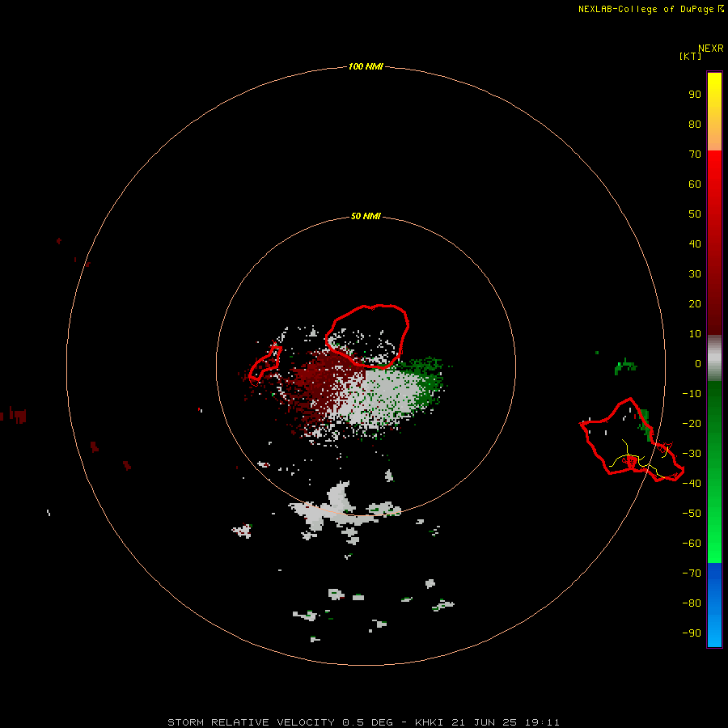Viewport: 728px width, 728px height.
Task: Click the -30 value on velocity scale
Action: [692, 454]
